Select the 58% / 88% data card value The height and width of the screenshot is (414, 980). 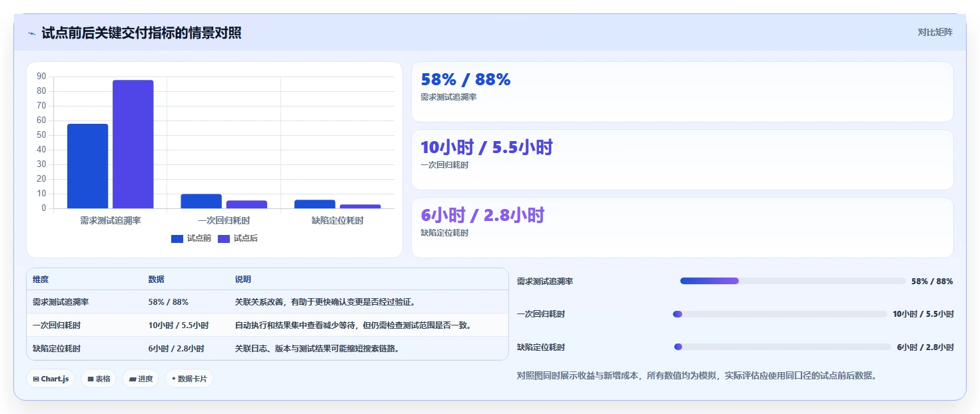click(x=466, y=80)
